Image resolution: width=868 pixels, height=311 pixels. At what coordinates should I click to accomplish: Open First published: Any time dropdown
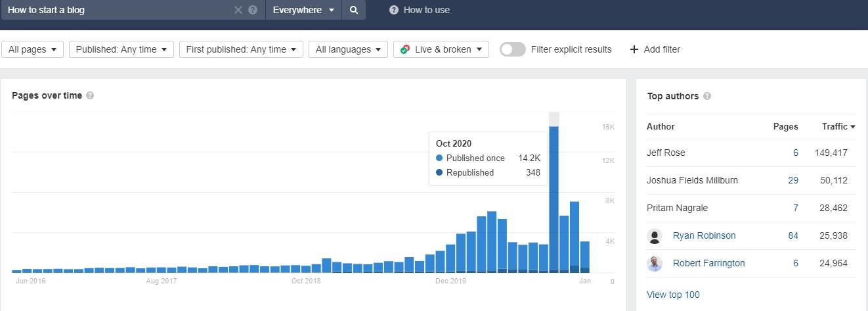tap(240, 49)
